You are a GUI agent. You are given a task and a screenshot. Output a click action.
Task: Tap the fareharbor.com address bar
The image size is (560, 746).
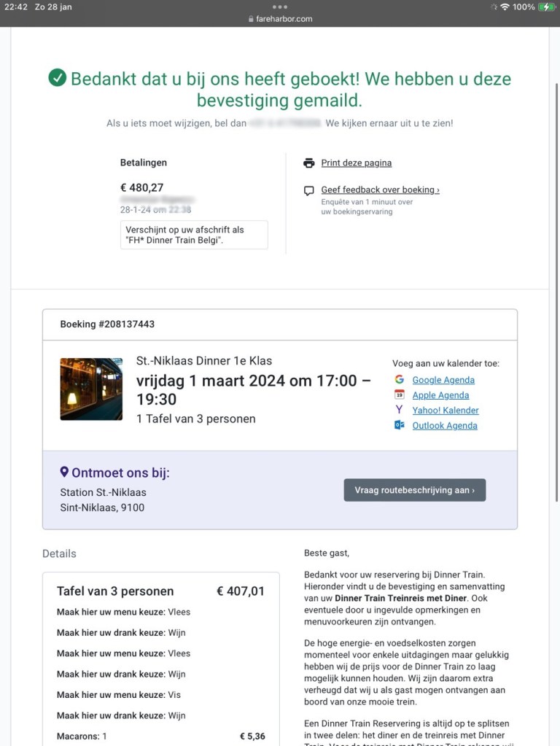click(280, 19)
